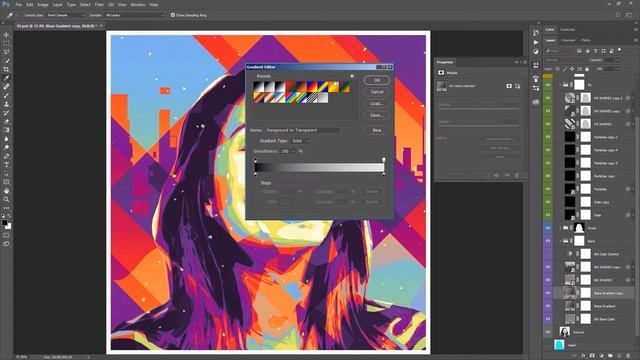640x360 pixels.
Task: Open the Actions panel play icon
Action: pyautogui.click(x=536, y=42)
